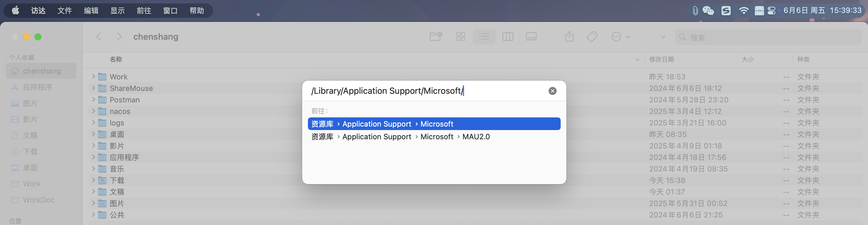Choose the highlighted Application Support Microsoft suggestion
The width and height of the screenshot is (868, 225).
433,124
